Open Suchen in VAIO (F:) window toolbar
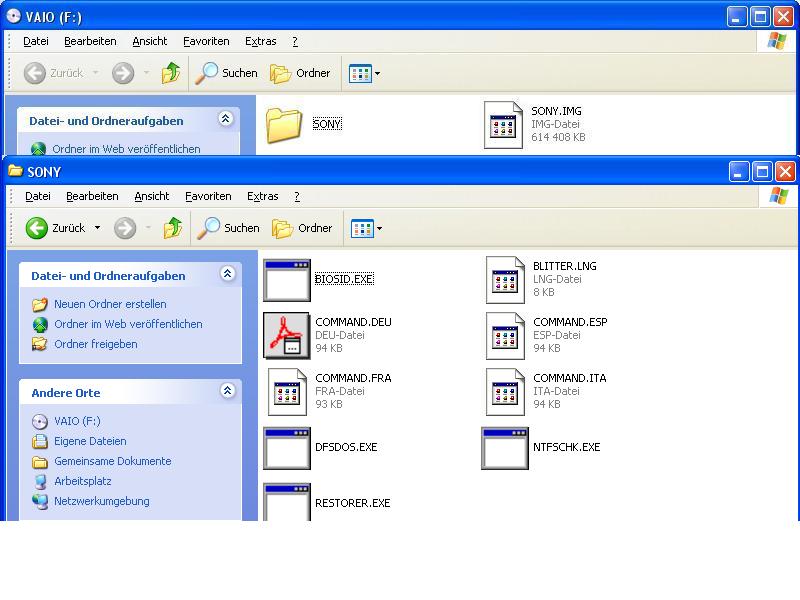Viewport: 800px width, 600px height. 227,73
